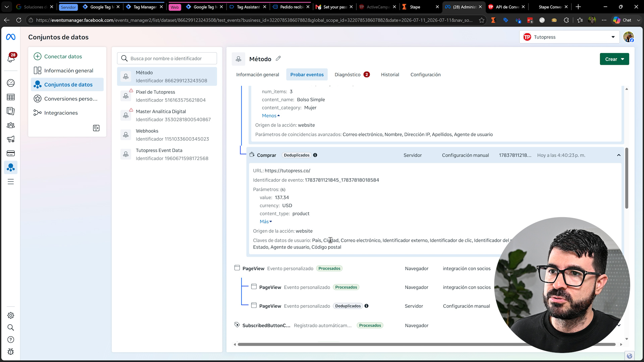Open settings gear in left rail
The image size is (644, 362).
(x=11, y=315)
